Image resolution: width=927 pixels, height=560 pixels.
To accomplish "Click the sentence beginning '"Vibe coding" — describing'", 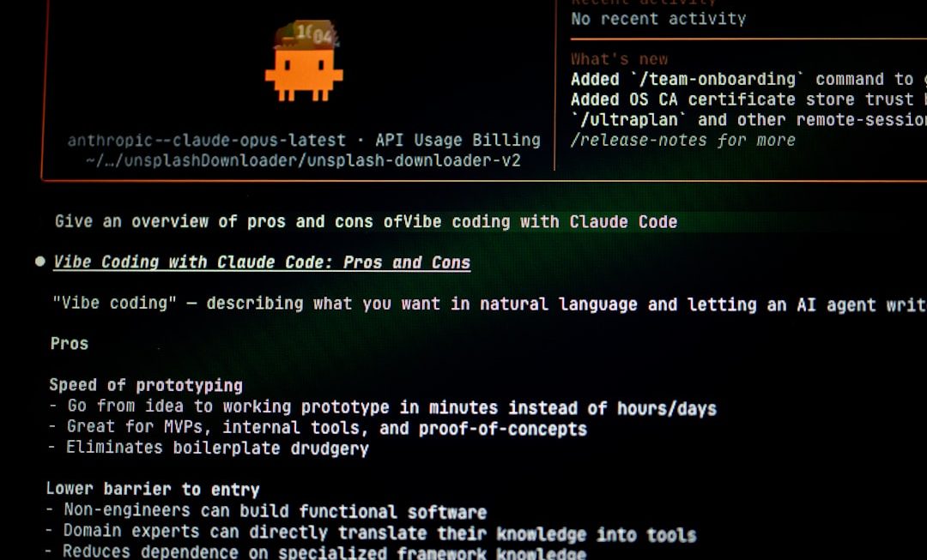I will point(489,304).
